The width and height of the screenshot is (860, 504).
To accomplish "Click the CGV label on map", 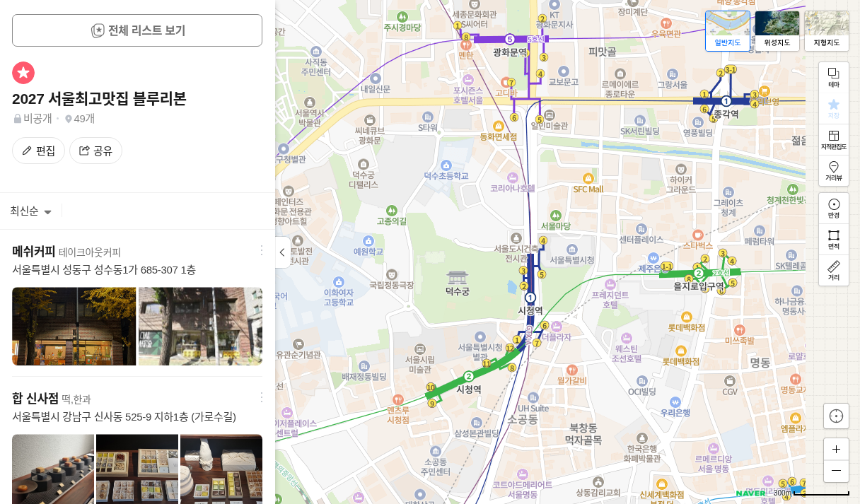I will tap(730, 391).
